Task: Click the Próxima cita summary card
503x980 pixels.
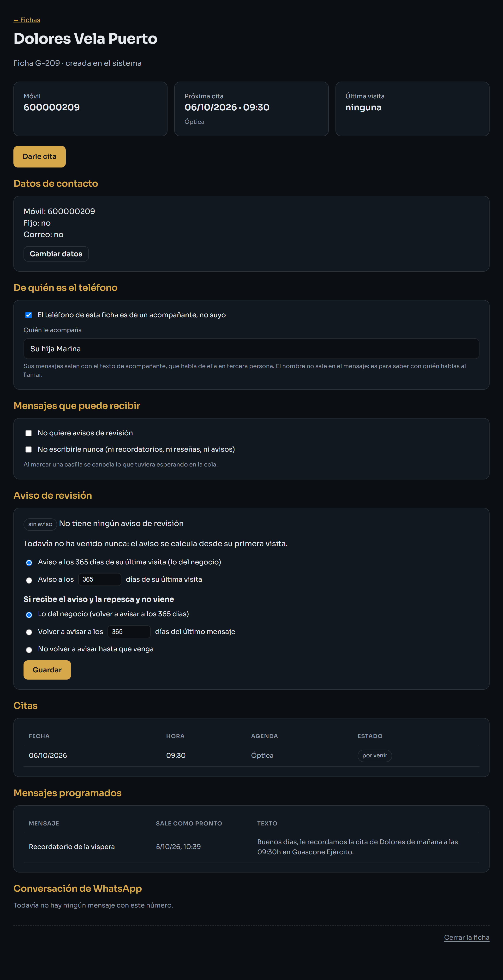Action: coord(251,109)
